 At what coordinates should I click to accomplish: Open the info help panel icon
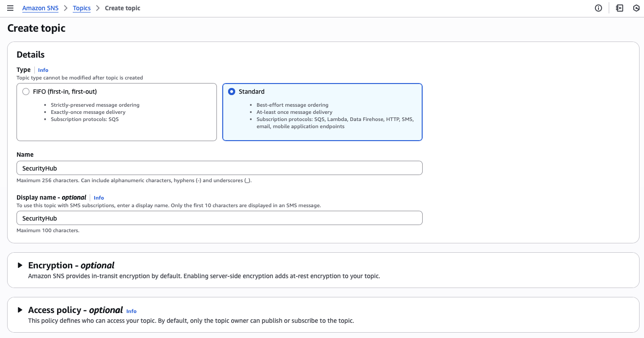point(598,8)
